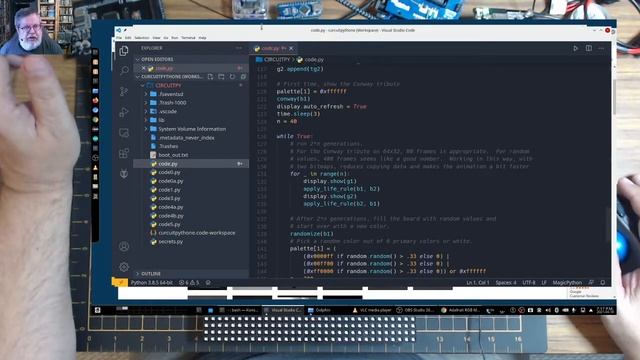Expand the .vscode folder
Screen dimensions: 640x360
(191, 111)
